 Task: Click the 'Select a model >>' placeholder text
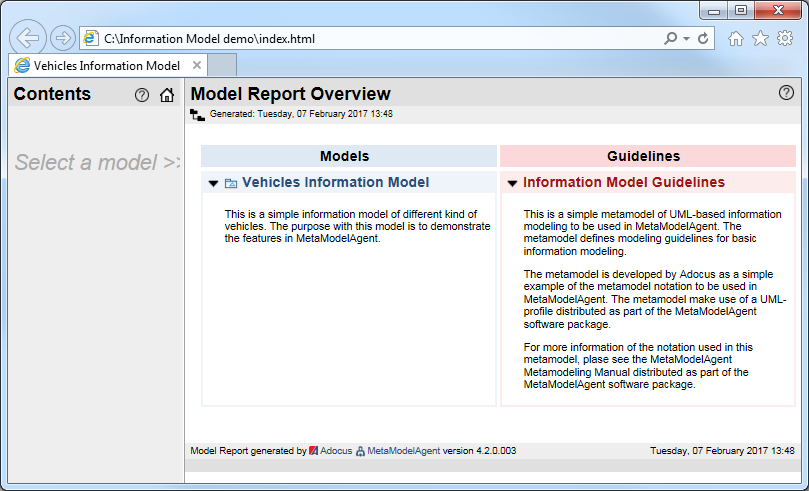(x=97, y=162)
